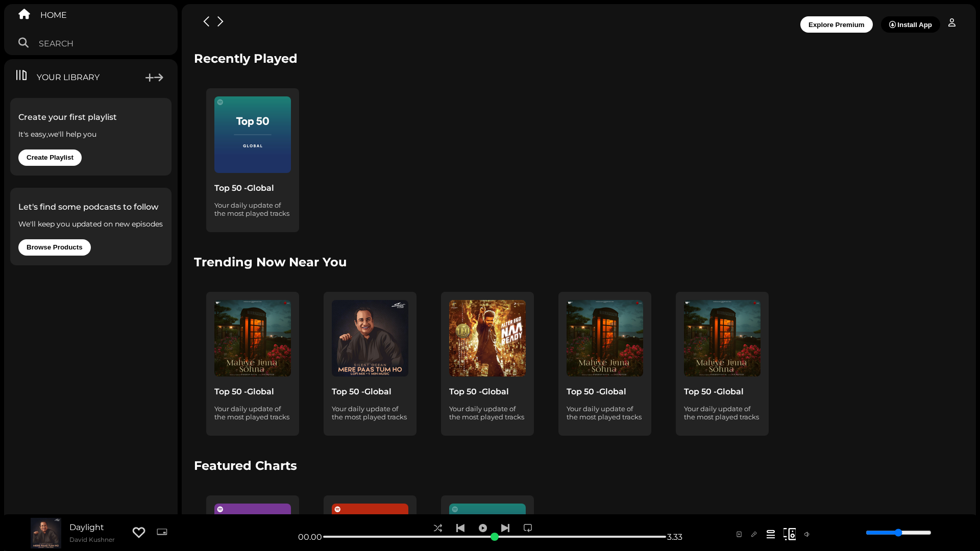Click the play button
Screen dimensions: 980x551
pos(483,528)
